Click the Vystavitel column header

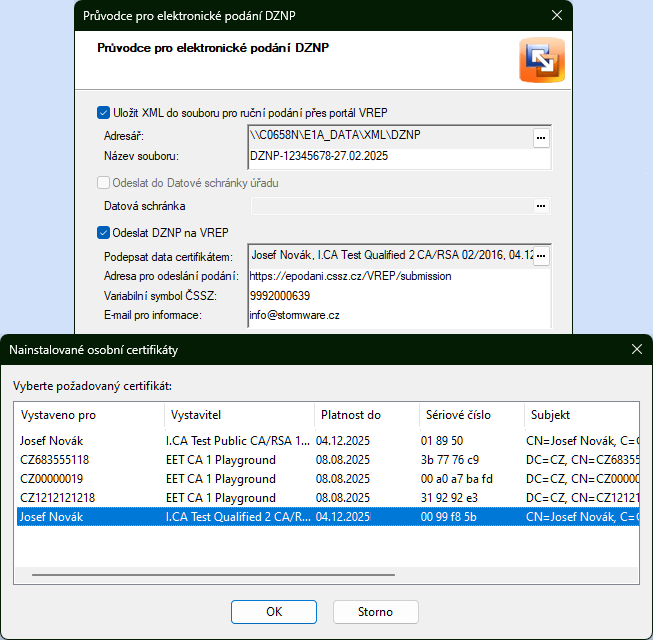click(238, 415)
